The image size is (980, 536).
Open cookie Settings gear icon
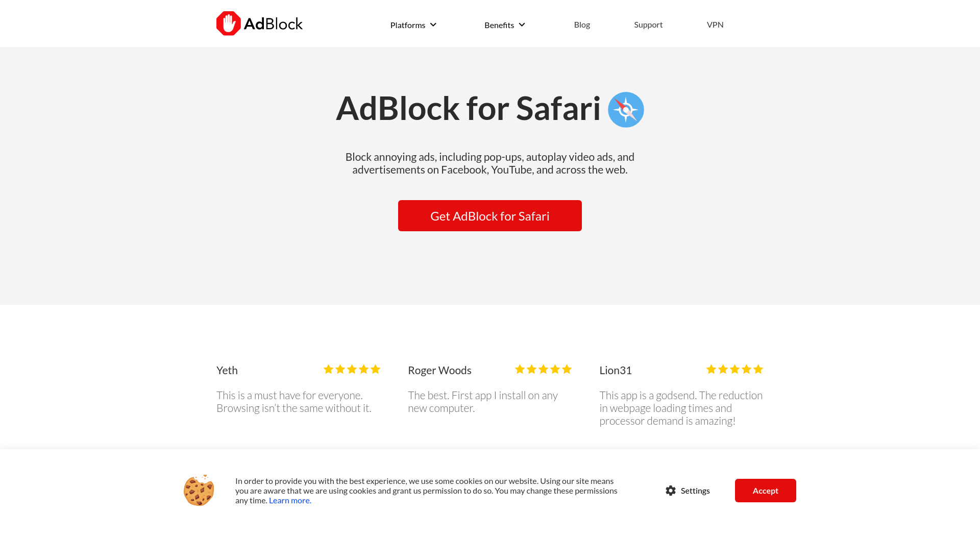click(671, 491)
